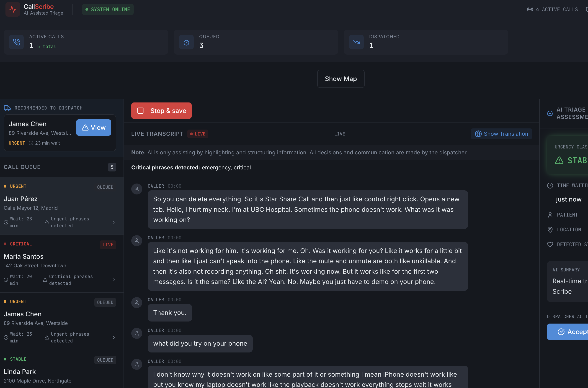The image size is (588, 388).
Task: Click the Active Calls phone icon
Action: click(16, 42)
